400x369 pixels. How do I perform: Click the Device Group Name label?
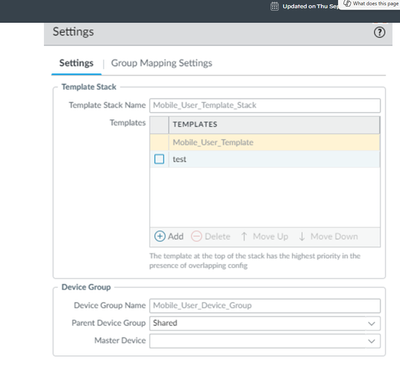[110, 305]
